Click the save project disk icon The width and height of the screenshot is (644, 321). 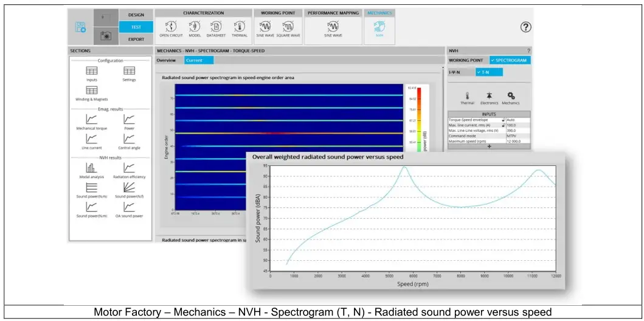[x=80, y=27]
